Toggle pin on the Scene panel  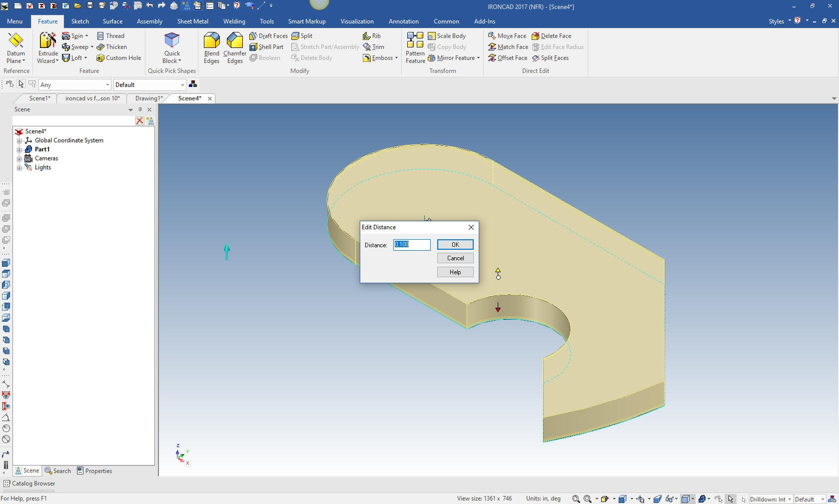coord(140,109)
